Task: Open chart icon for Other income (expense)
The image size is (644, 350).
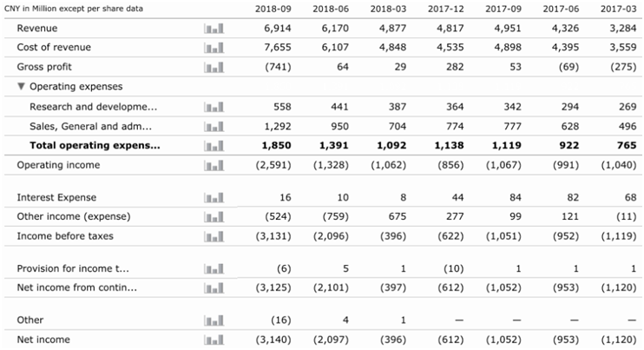Action: (214, 217)
